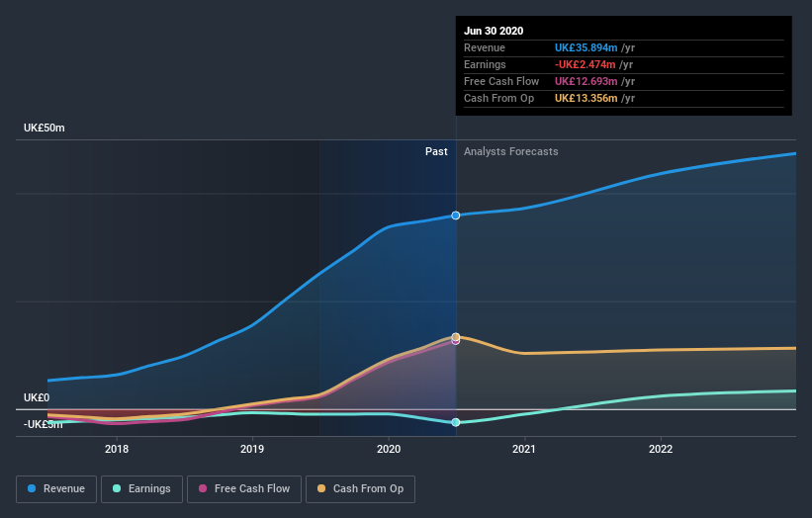This screenshot has height=518, width=812.
Task: Click the Past section label
Action: [x=436, y=151]
